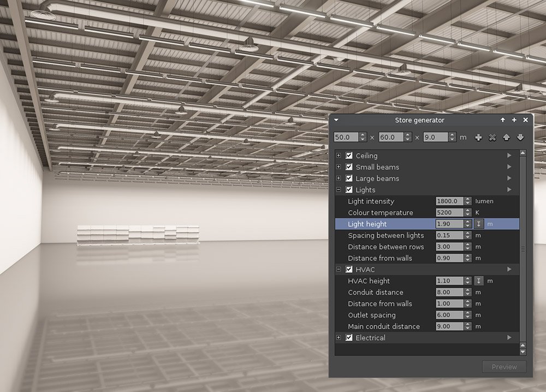Open the Lights row right-arrow menu
The width and height of the screenshot is (546, 392).
[x=509, y=190]
